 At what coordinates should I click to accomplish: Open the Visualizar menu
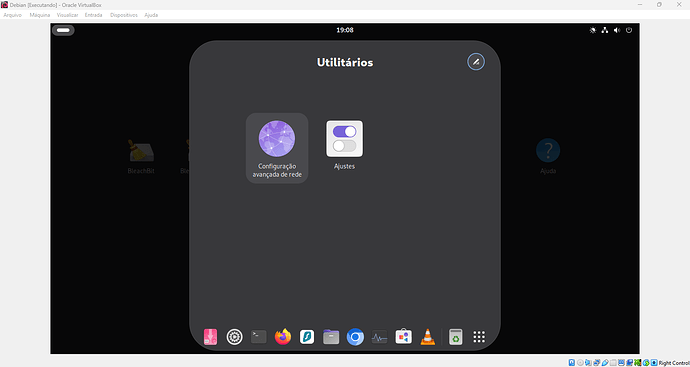click(x=67, y=15)
